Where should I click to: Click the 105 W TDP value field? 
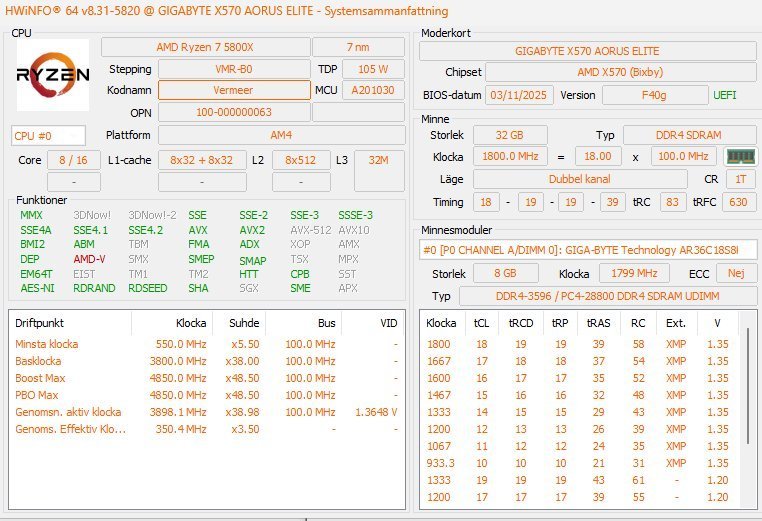tap(373, 69)
